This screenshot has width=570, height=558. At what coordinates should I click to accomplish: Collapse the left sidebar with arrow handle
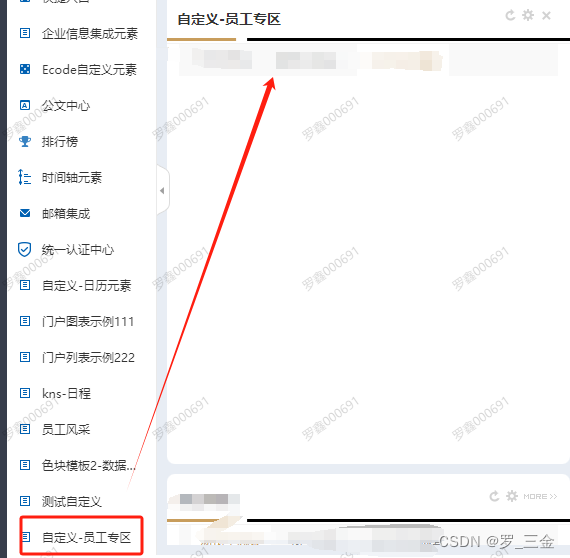tap(162, 190)
